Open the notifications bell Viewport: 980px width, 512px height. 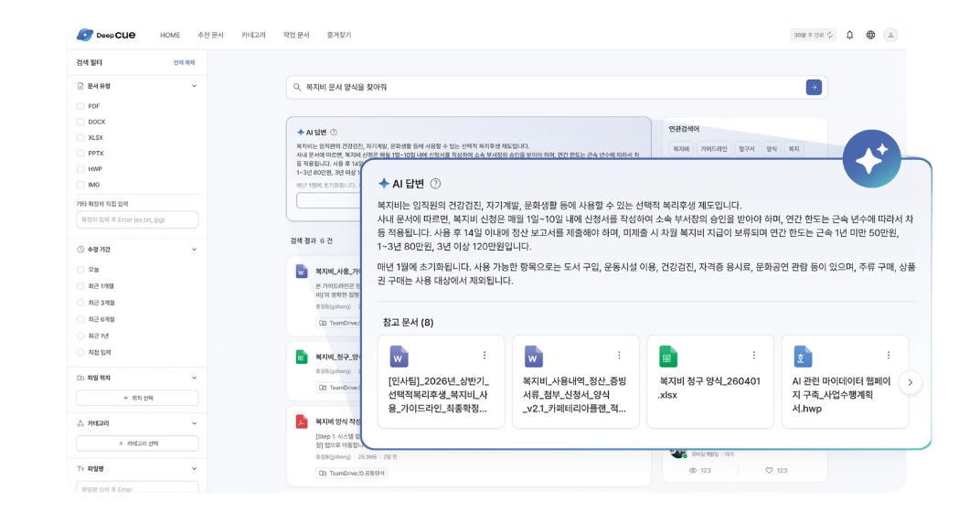(849, 35)
